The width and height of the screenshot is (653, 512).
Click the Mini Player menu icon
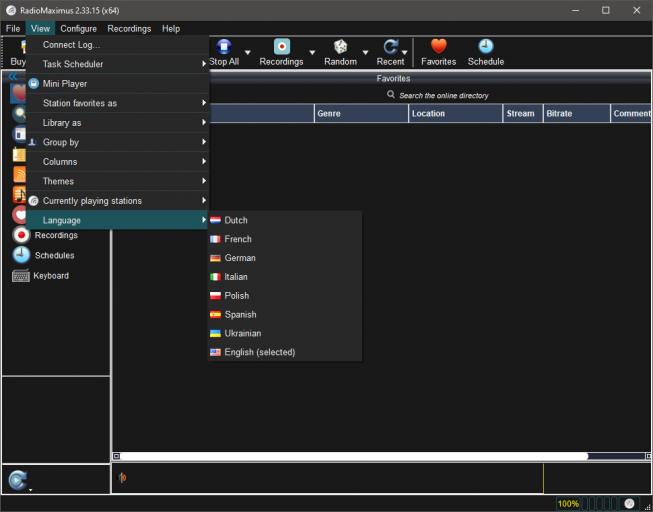(34, 84)
